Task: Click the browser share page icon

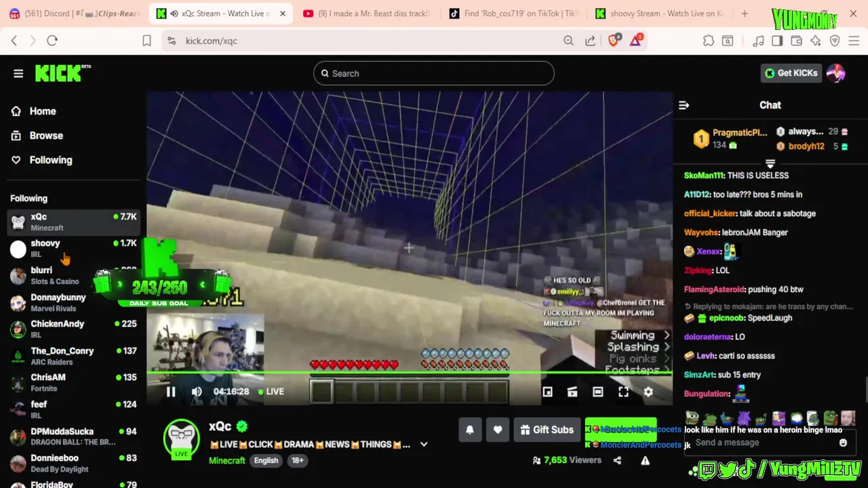Action: click(590, 41)
